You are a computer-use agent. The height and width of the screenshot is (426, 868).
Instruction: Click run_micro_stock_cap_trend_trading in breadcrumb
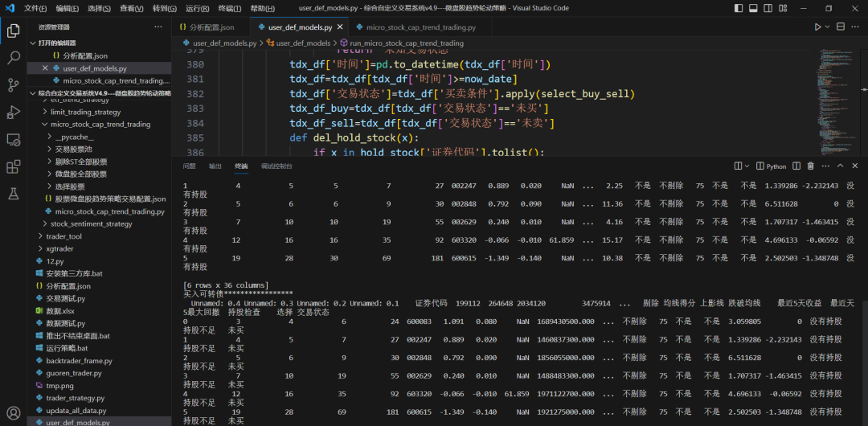coord(406,43)
